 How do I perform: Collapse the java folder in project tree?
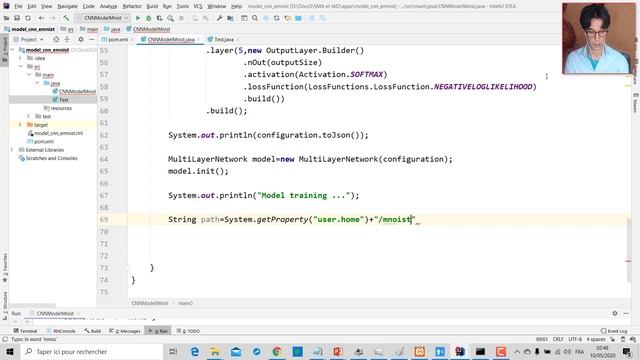[x=37, y=83]
